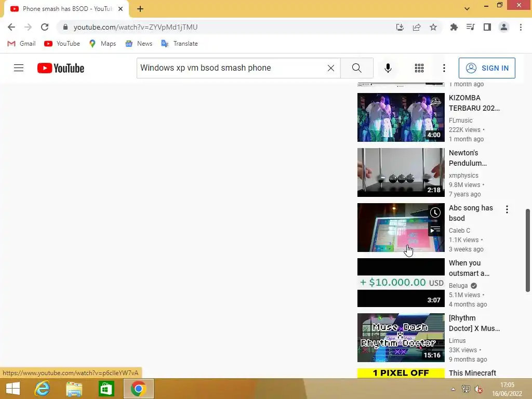Click the magnifier search button
532x399 pixels.
(x=356, y=68)
